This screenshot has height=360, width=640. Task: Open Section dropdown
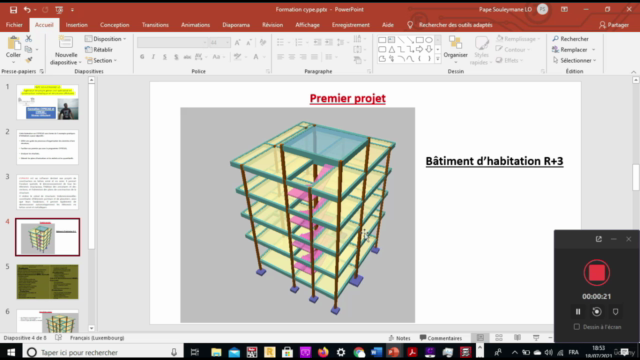point(102,60)
